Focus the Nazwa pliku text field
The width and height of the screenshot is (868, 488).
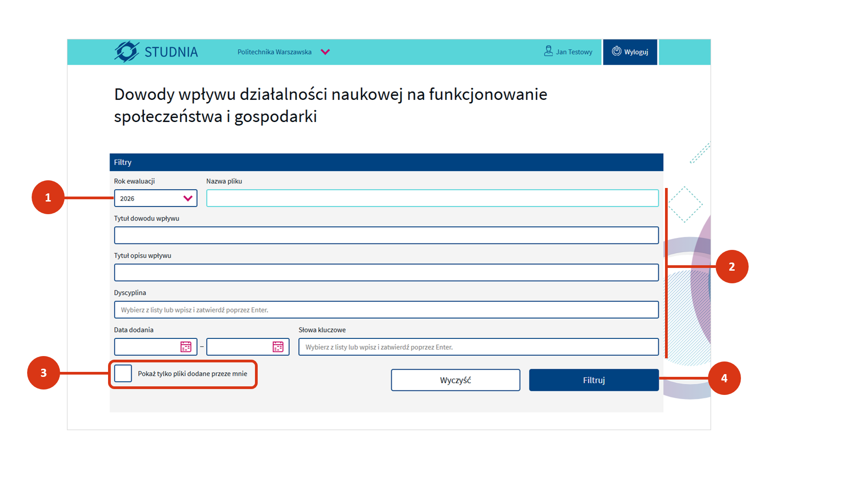(432, 198)
